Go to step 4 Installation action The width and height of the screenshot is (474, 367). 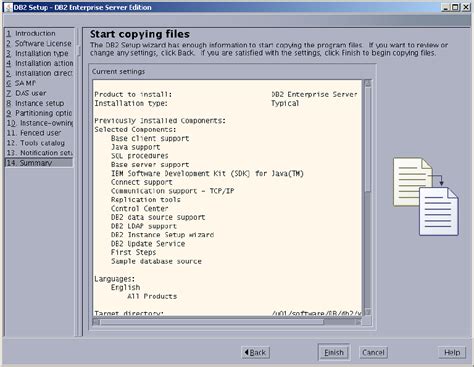point(39,63)
